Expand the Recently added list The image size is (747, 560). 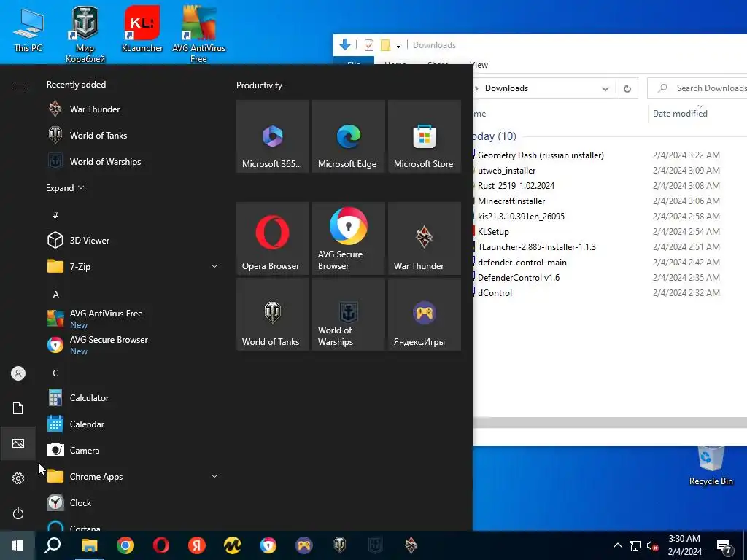pos(65,187)
